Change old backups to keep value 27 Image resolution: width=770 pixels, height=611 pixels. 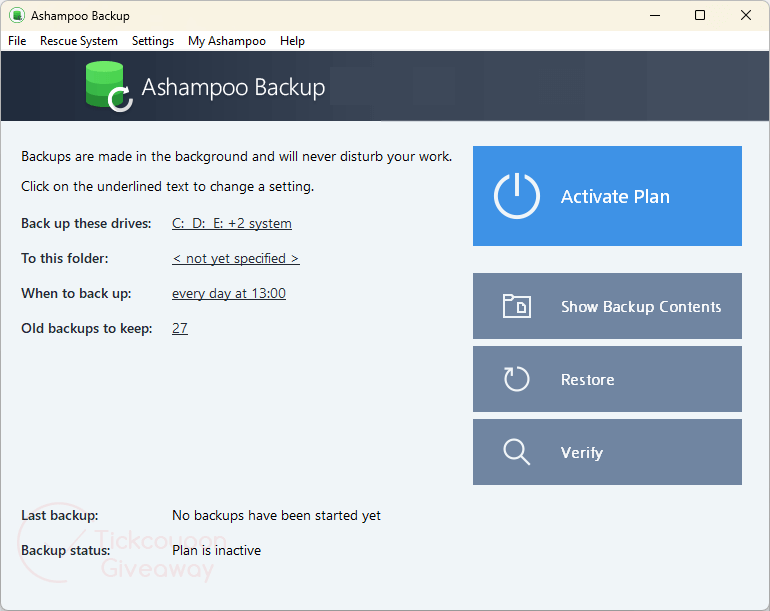(180, 328)
